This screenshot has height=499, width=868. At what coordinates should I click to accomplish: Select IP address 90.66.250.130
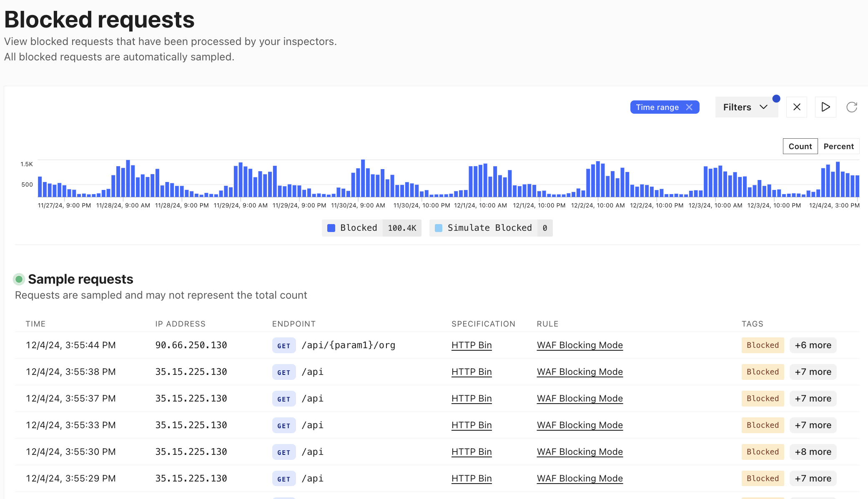click(x=191, y=345)
